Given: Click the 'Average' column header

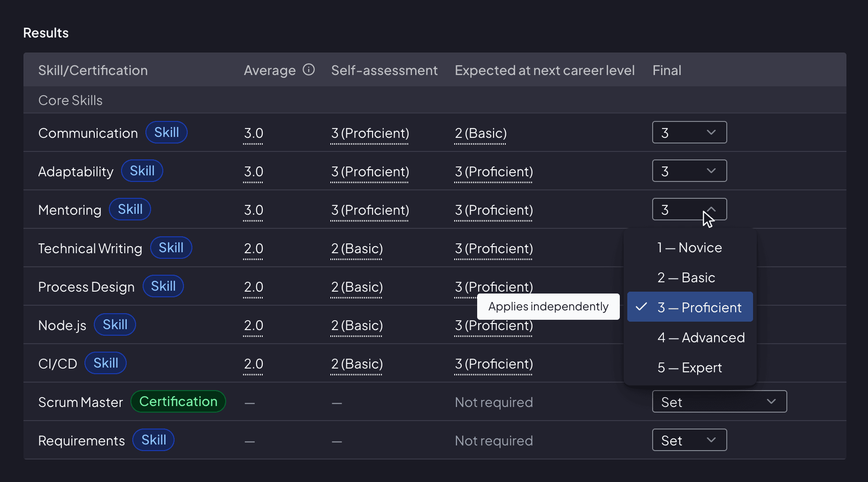Looking at the screenshot, I should [270, 70].
